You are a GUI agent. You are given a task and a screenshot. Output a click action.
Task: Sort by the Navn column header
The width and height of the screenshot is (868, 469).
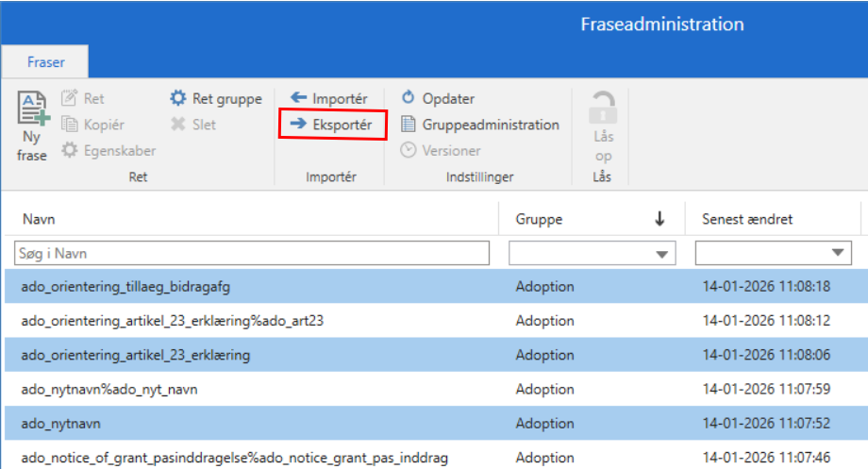pos(39,219)
